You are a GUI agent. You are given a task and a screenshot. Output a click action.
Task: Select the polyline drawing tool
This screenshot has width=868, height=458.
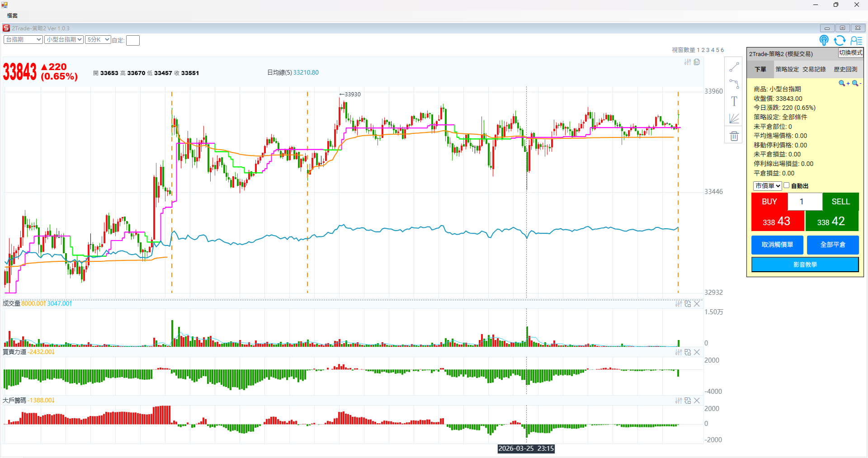point(734,84)
